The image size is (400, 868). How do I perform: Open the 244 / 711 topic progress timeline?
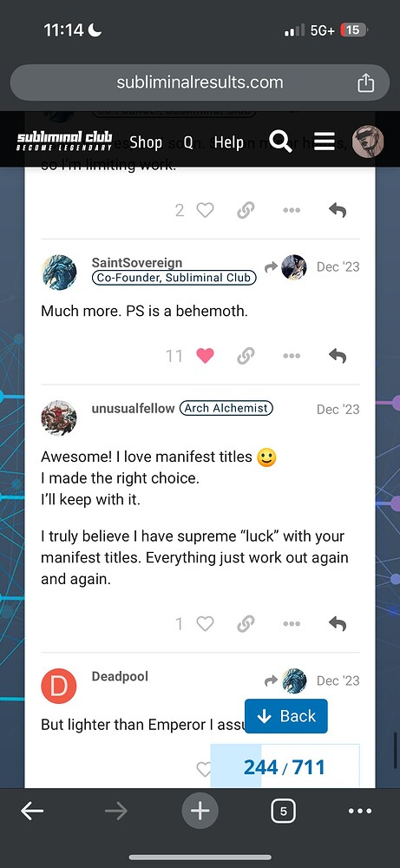[285, 766]
